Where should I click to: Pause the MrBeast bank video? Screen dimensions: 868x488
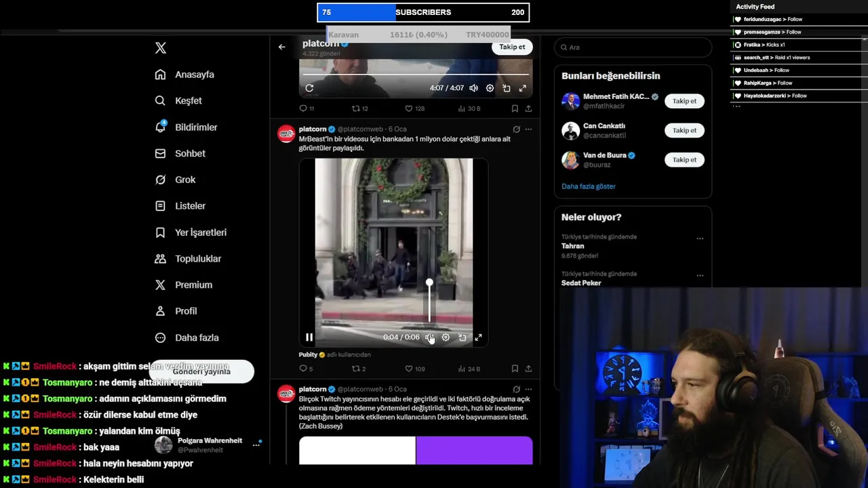click(x=309, y=337)
